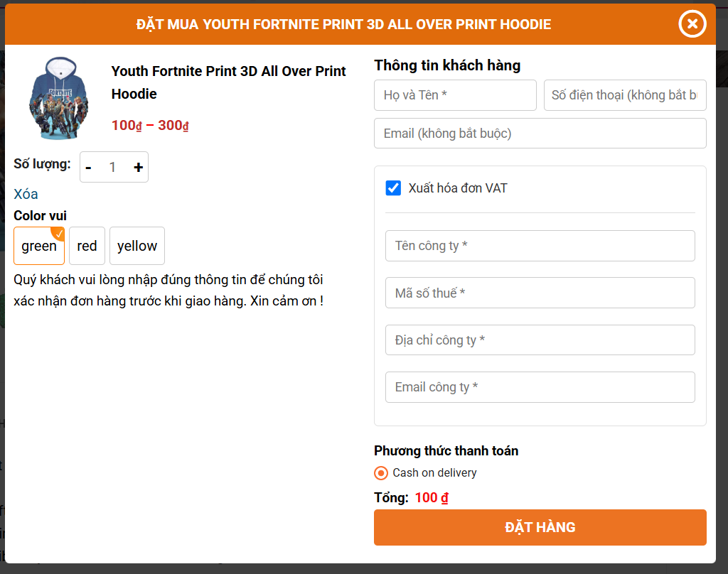This screenshot has height=574, width=728.
Task: Click the Fortnite hoodie product thumbnail
Action: tap(59, 97)
